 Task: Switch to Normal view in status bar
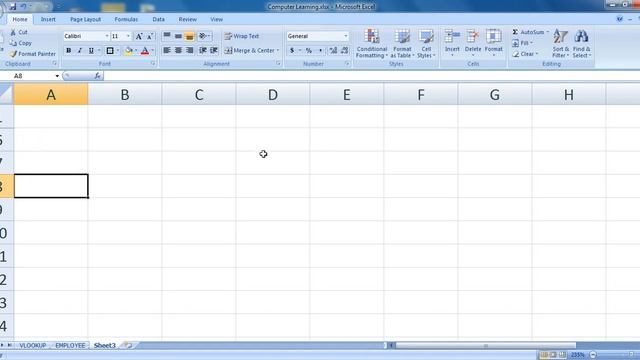point(544,355)
